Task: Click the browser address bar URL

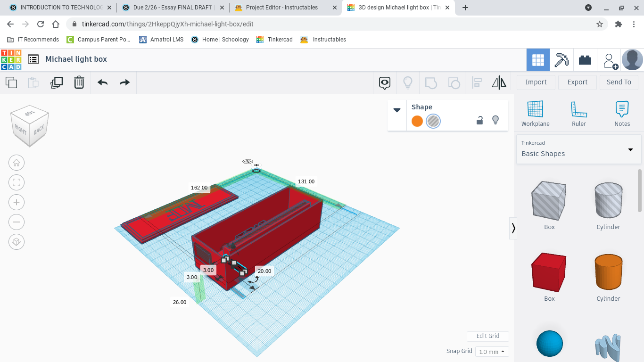Action: click(x=167, y=24)
